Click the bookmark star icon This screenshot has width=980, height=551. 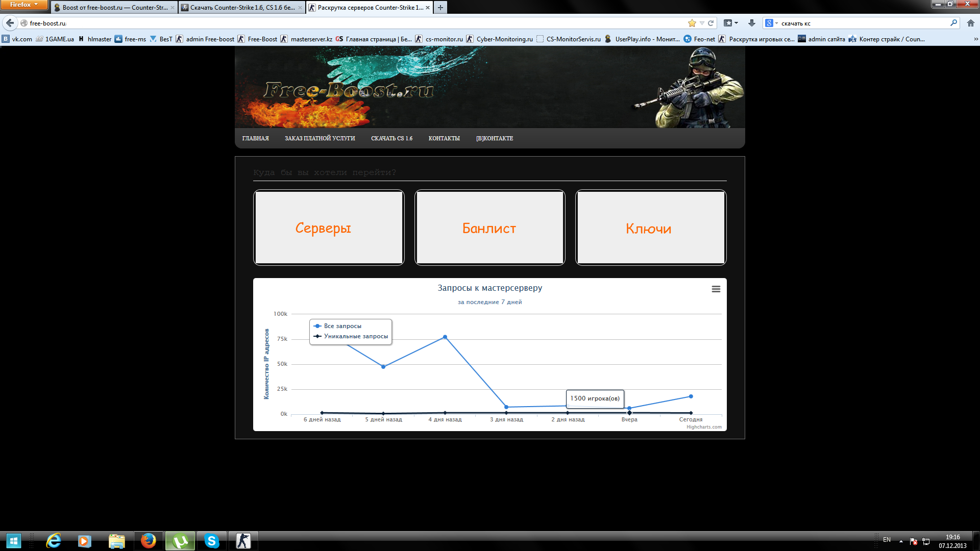pyautogui.click(x=692, y=23)
